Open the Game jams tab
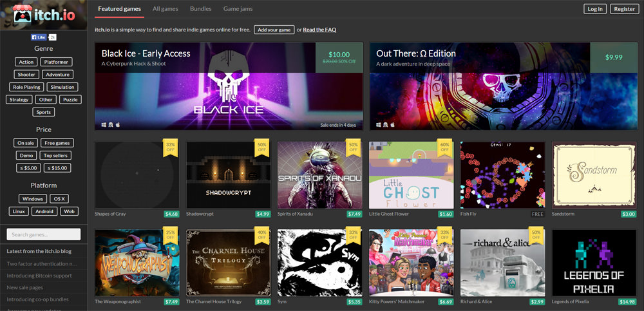This screenshot has width=644, height=311. tap(238, 8)
